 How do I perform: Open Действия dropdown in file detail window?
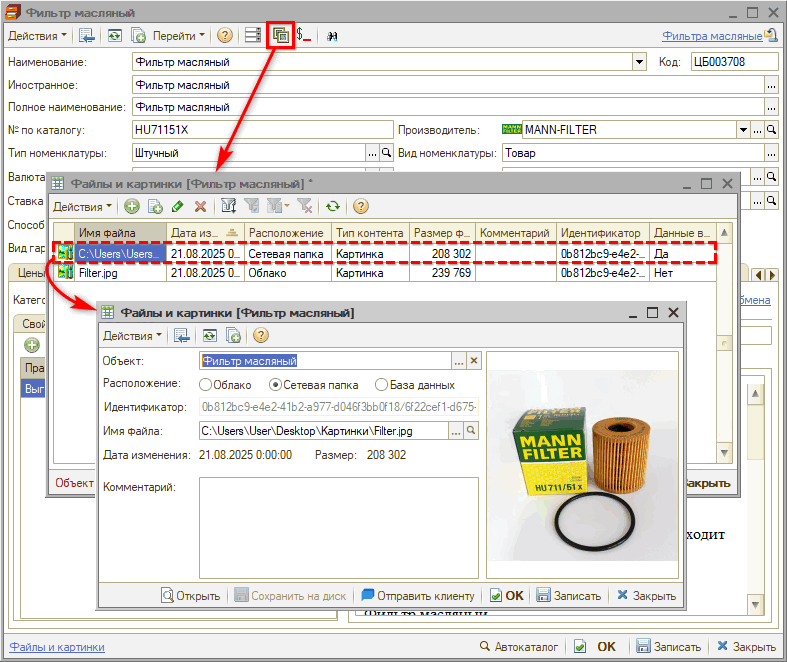pyautogui.click(x=132, y=335)
